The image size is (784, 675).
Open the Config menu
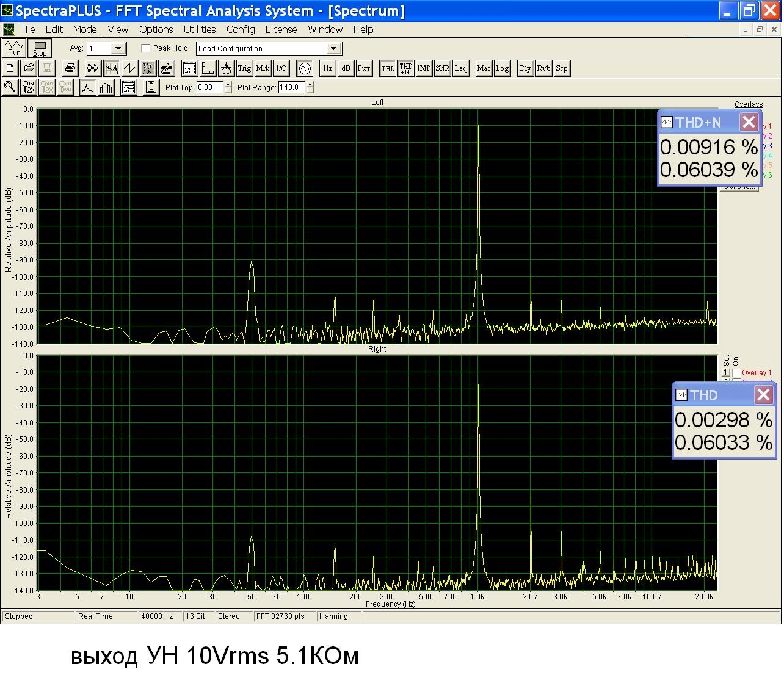(241, 29)
